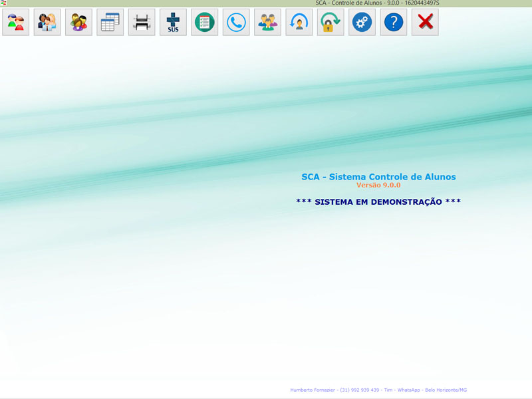
Task: Click the padlock with green arrow icon
Action: pyautogui.click(x=331, y=23)
